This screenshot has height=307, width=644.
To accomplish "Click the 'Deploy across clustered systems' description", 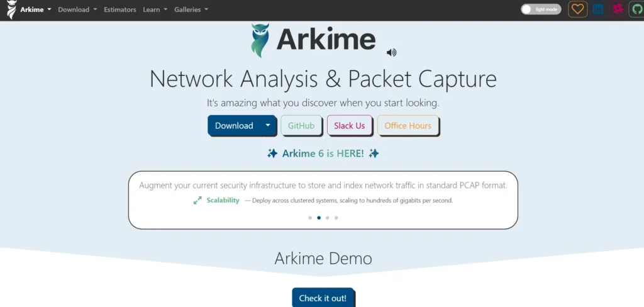I will tap(352, 201).
